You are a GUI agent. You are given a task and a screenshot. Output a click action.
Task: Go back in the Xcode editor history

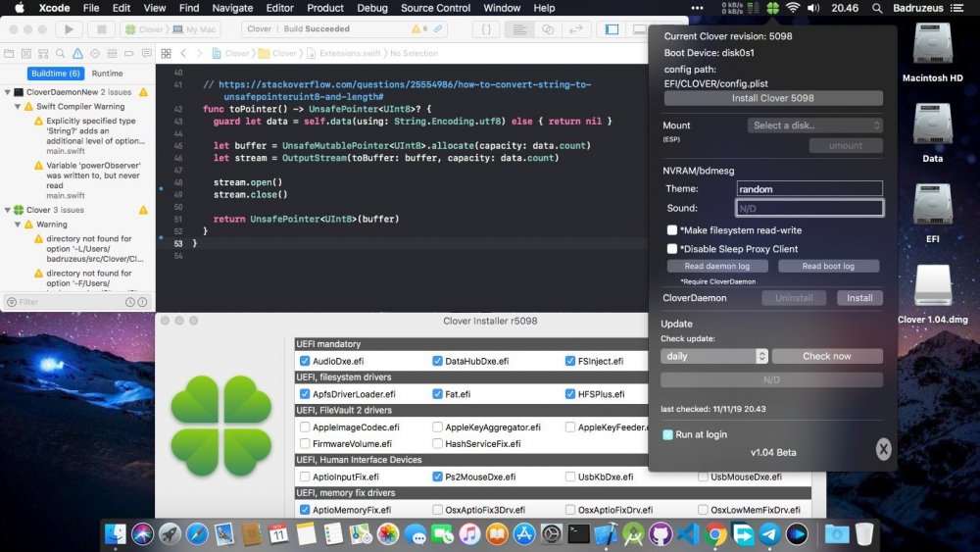tap(183, 54)
